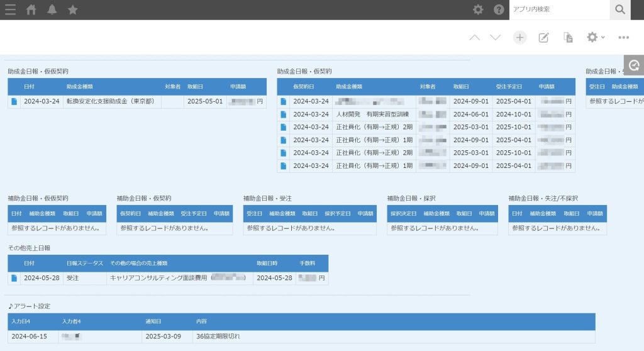Open the notifications bell
Viewport: 644px width, 351px height.
52,9
